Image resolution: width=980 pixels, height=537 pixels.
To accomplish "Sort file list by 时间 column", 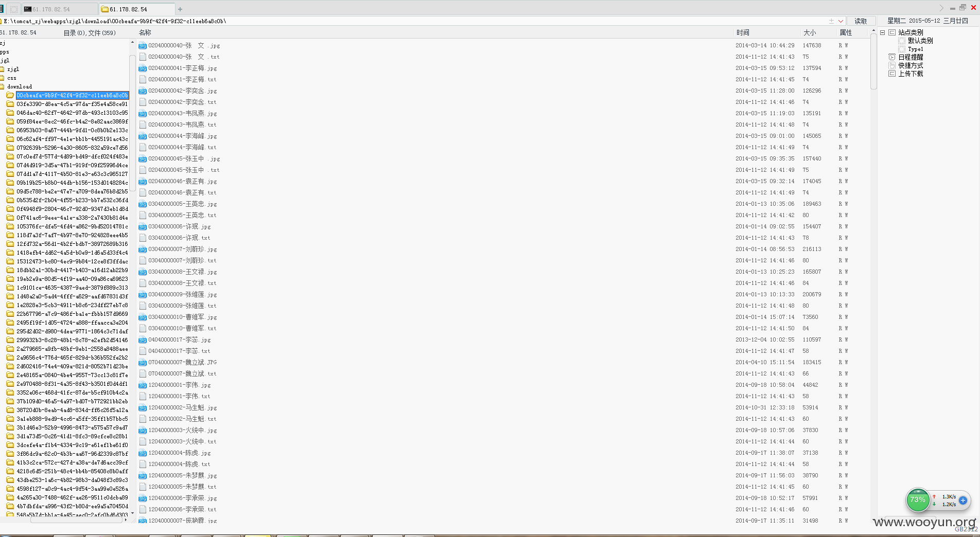I will [743, 32].
